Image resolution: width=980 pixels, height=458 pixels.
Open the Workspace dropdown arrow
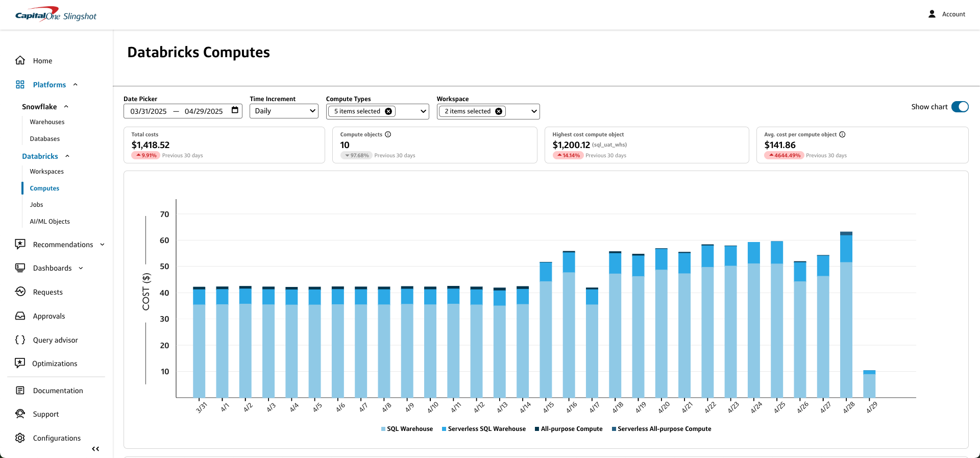[534, 111]
